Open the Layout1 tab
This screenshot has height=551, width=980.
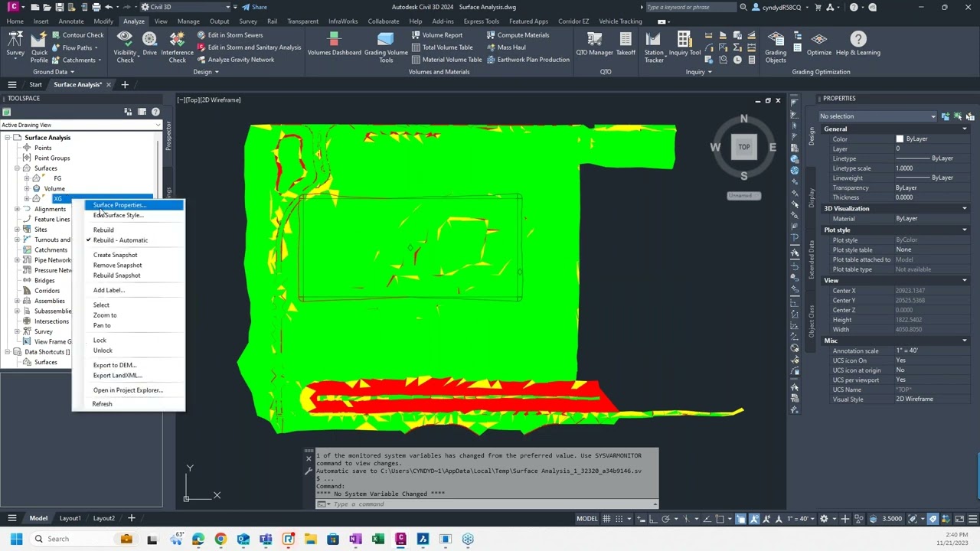pyautogui.click(x=70, y=518)
